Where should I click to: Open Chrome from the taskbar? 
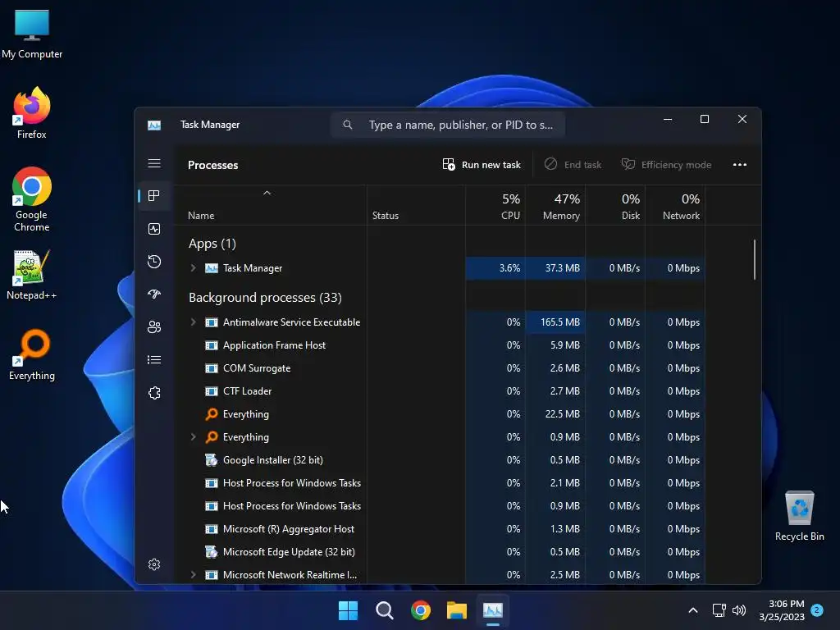pyautogui.click(x=421, y=610)
